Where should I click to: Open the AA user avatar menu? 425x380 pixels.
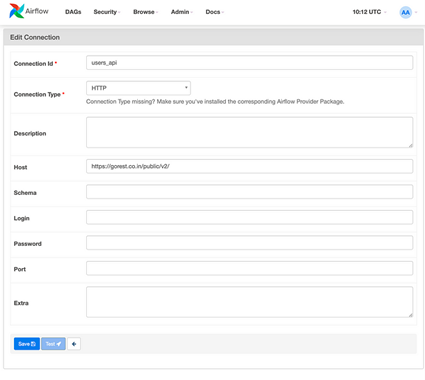coord(405,12)
